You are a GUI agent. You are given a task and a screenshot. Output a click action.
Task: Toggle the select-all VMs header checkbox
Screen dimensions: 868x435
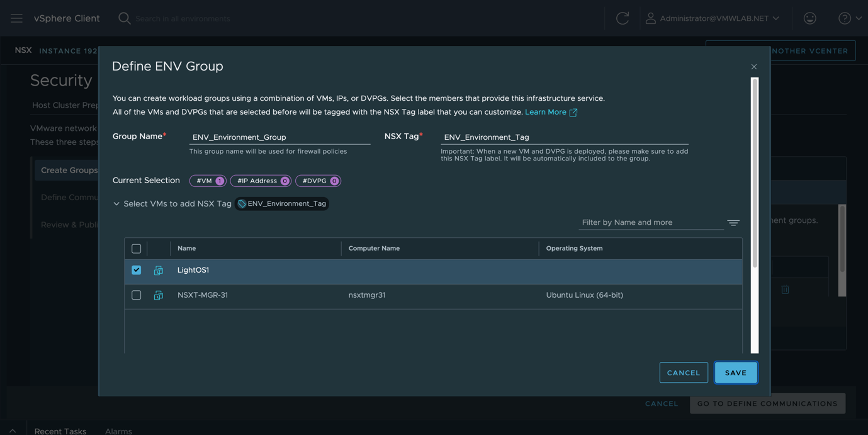coord(137,249)
